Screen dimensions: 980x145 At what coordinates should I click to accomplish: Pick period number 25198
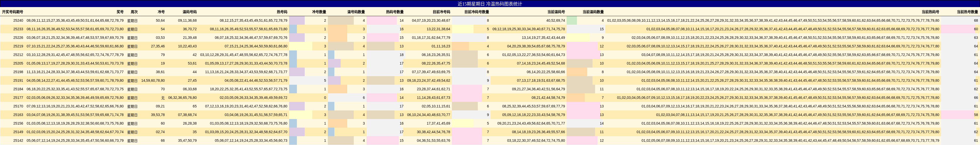[x=18, y=72]
